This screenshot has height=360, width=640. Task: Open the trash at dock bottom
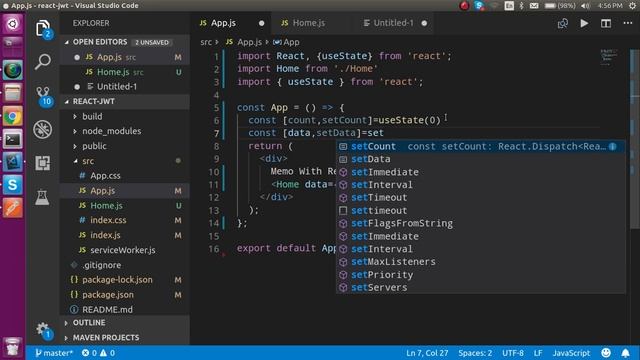coord(12,348)
